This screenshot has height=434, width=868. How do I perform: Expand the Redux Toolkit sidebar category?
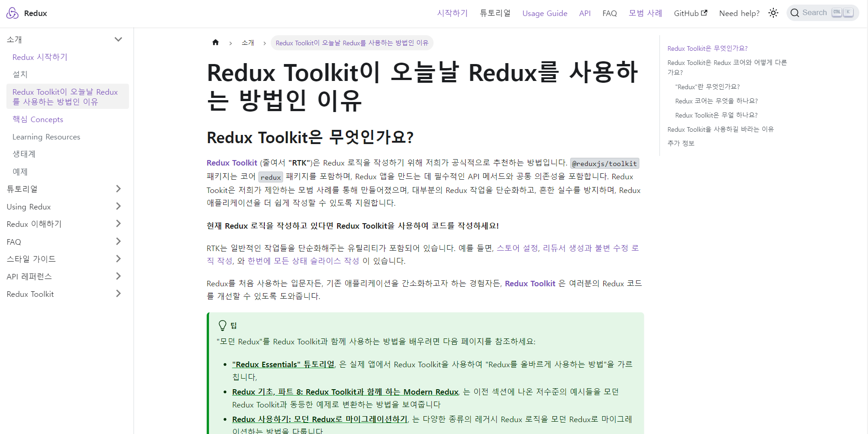[118, 294]
